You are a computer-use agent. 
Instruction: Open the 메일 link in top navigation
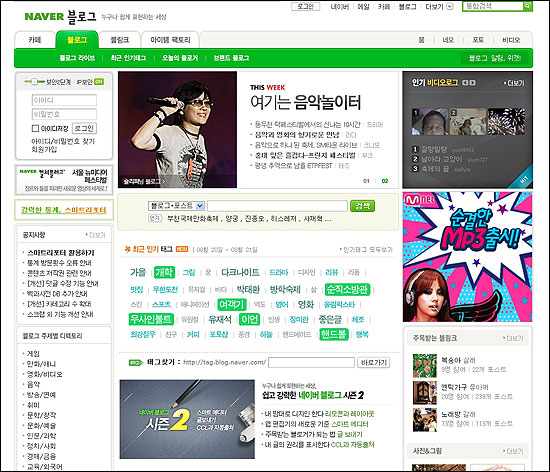(363, 6)
